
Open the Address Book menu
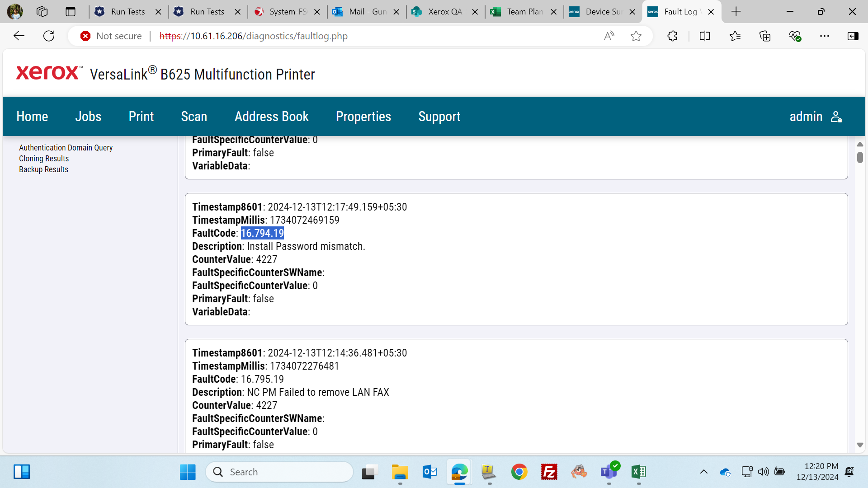[x=272, y=117]
